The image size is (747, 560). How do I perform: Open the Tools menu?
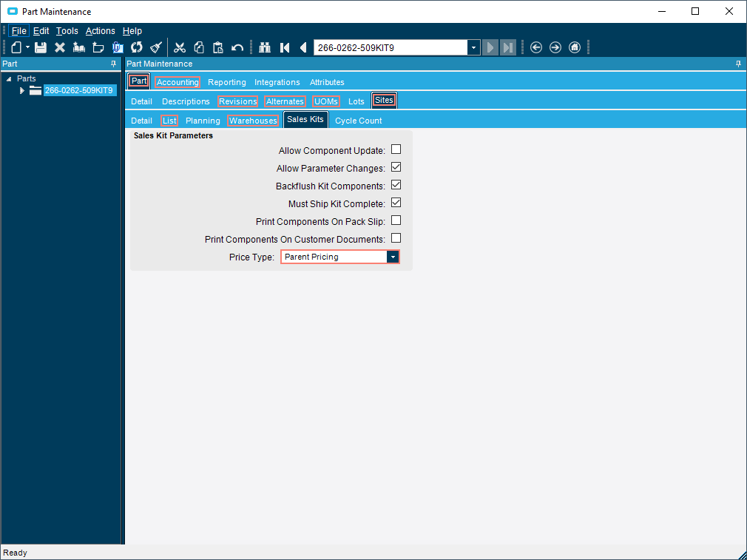tap(67, 30)
